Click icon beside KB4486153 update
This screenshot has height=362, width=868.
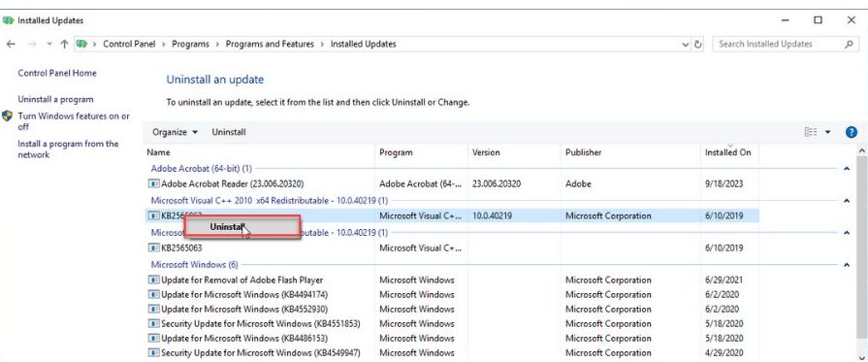point(154,338)
